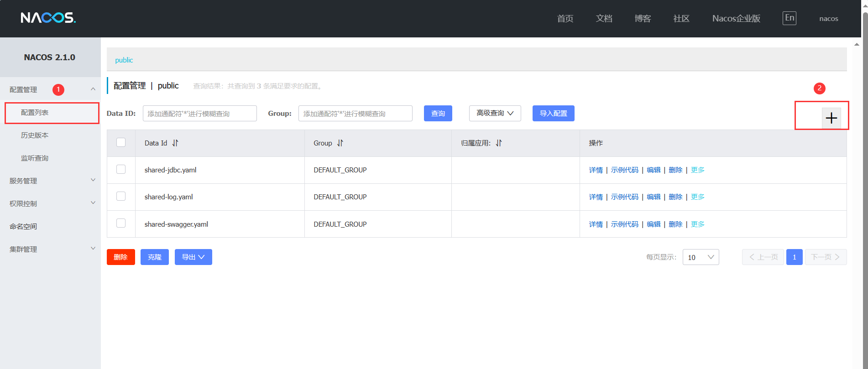The width and height of the screenshot is (868, 369).
Task: Check the box for shared-log.yaml
Action: tap(121, 196)
